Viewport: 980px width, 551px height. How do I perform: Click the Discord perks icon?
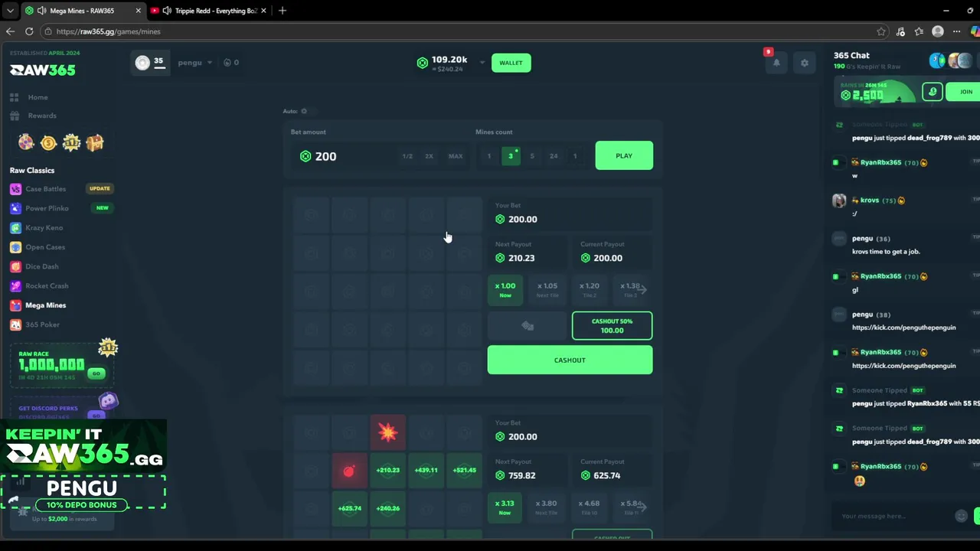point(109,400)
